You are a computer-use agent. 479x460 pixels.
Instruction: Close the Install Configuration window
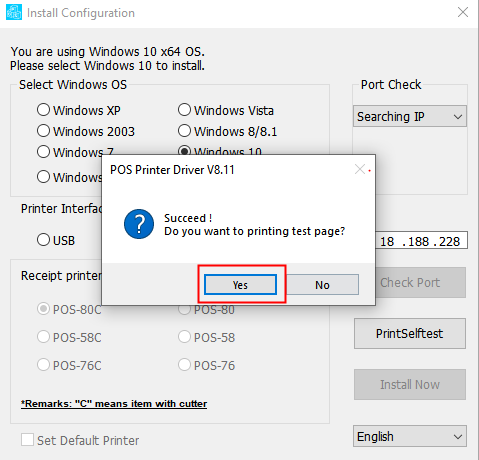pyautogui.click(x=463, y=12)
